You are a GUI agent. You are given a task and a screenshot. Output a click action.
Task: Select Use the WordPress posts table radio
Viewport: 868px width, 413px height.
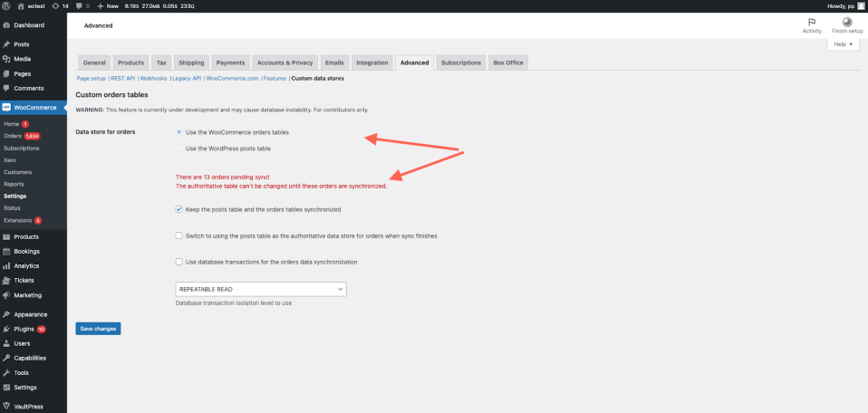pos(178,149)
